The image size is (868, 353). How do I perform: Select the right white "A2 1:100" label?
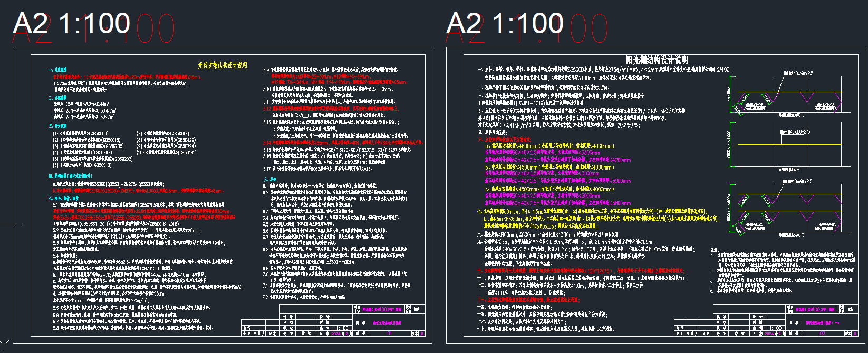click(x=505, y=24)
